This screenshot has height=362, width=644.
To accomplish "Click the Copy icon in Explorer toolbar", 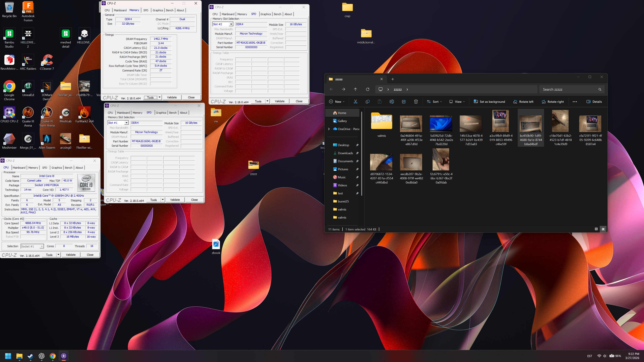I will click(367, 101).
